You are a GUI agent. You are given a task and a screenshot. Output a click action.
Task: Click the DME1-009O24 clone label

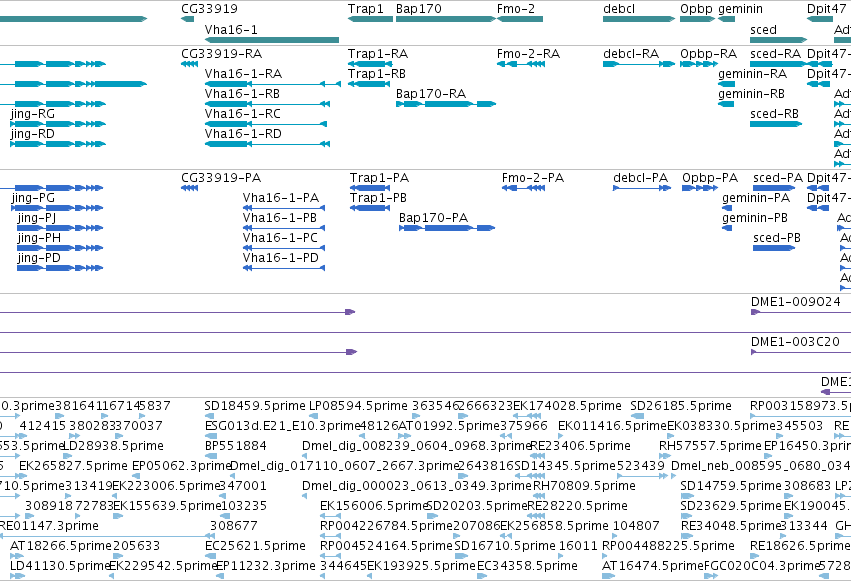tap(796, 302)
